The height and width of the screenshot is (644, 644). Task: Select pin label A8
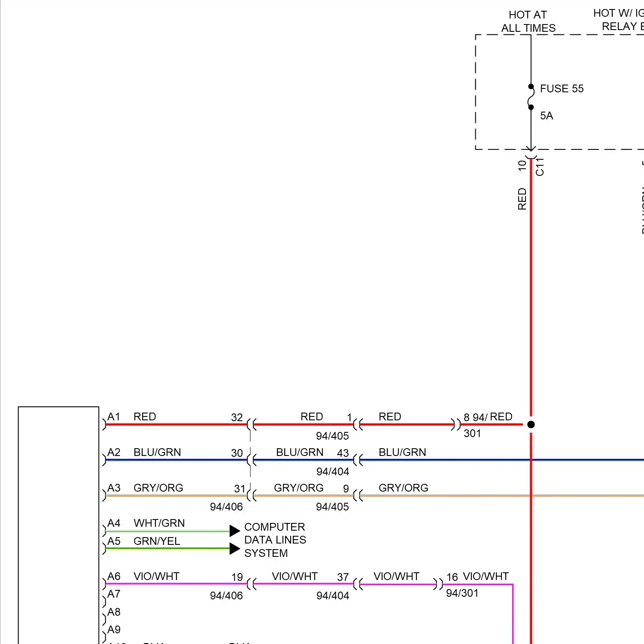(114, 612)
